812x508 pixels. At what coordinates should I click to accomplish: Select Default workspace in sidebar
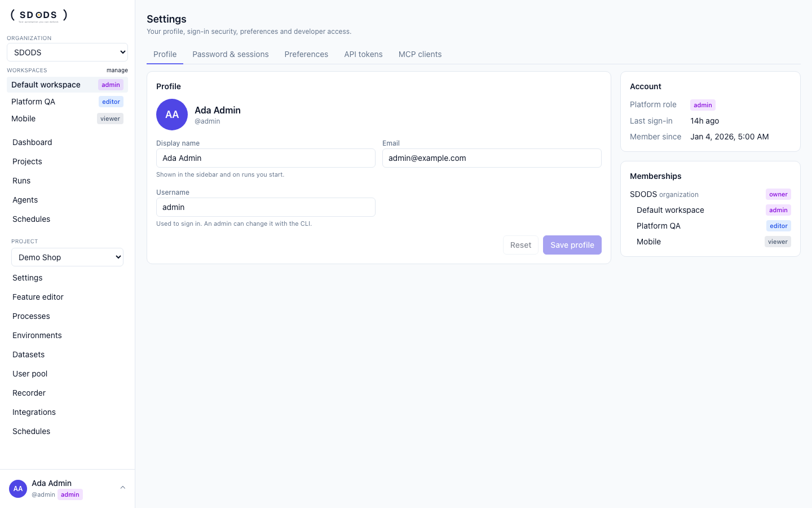[67, 85]
